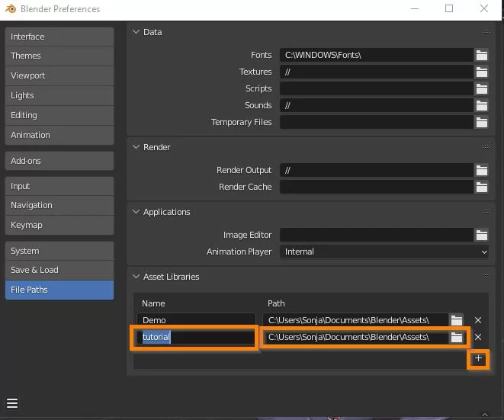Go to the Save & Load category
The image size is (504, 420).
[59, 270]
